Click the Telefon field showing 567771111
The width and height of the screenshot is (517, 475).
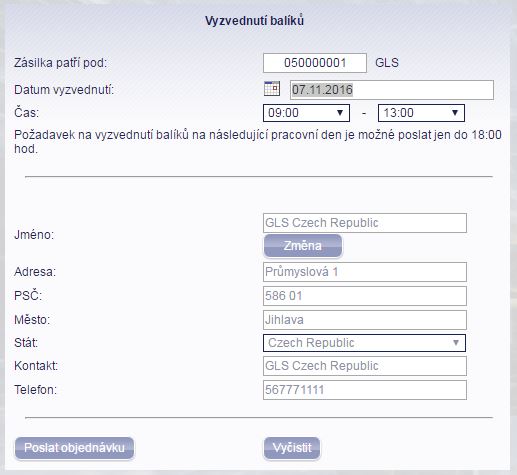point(365,390)
